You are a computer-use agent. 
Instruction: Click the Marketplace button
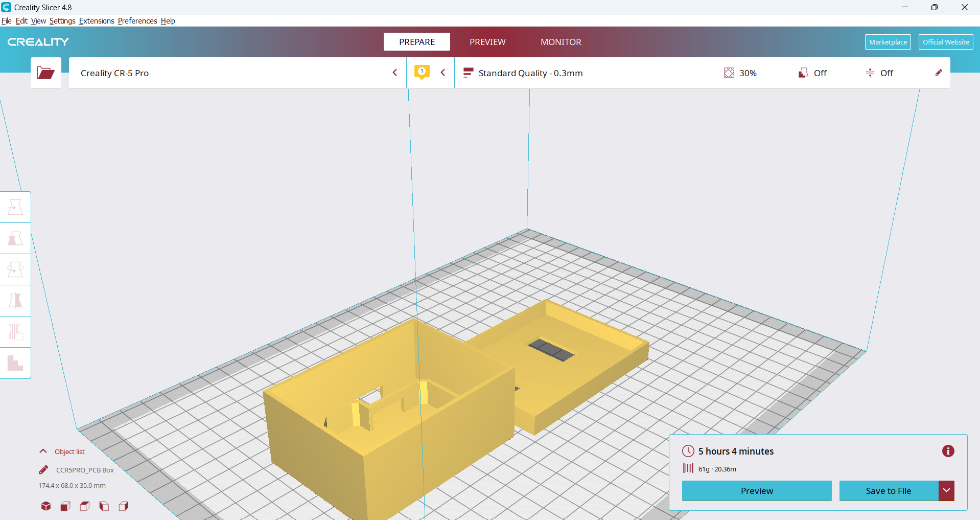point(888,42)
